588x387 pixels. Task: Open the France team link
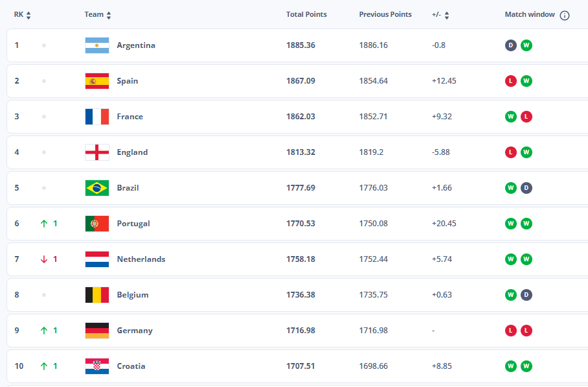(x=130, y=117)
